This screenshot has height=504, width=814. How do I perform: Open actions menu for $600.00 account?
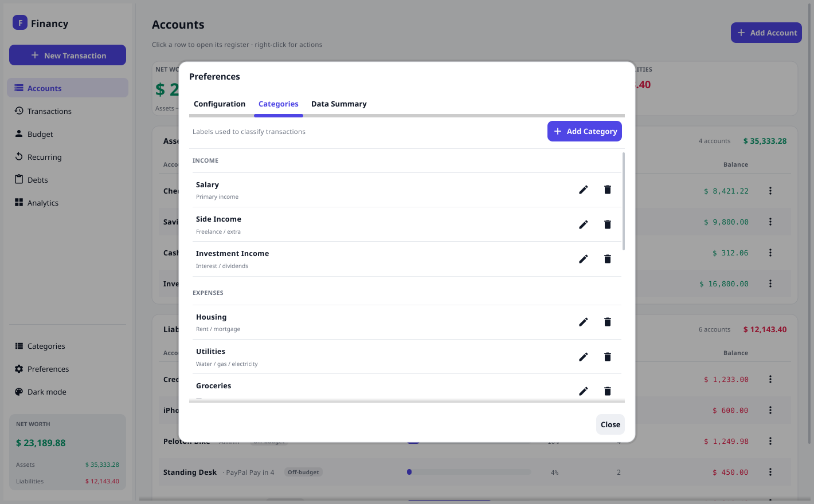(x=770, y=410)
